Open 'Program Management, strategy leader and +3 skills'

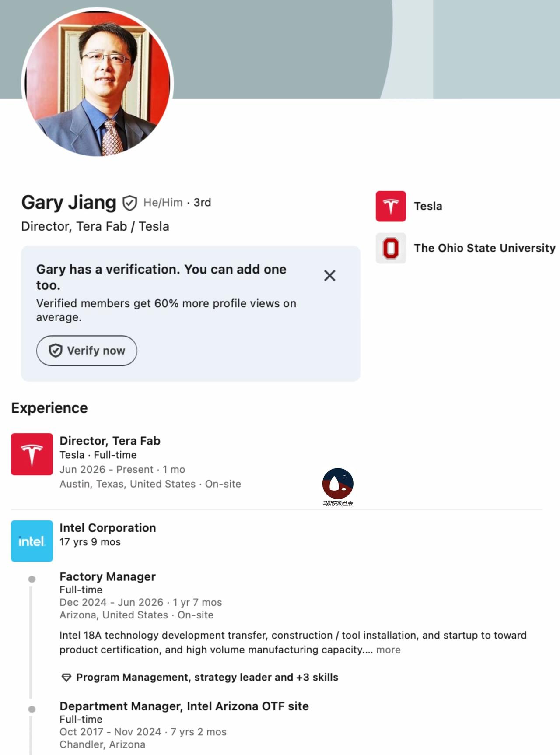tap(207, 677)
